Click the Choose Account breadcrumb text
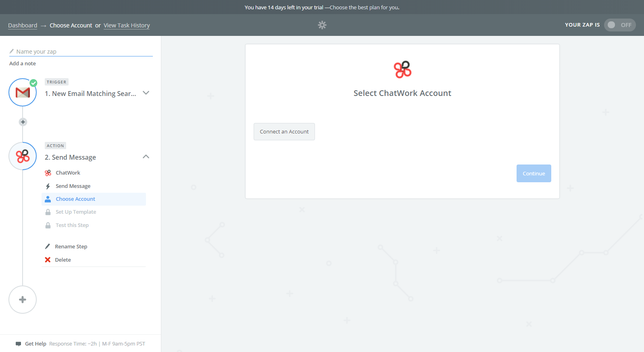This screenshot has height=352, width=644. pyautogui.click(x=71, y=25)
